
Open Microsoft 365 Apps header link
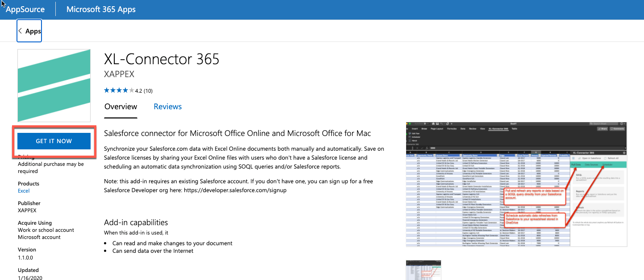101,9
